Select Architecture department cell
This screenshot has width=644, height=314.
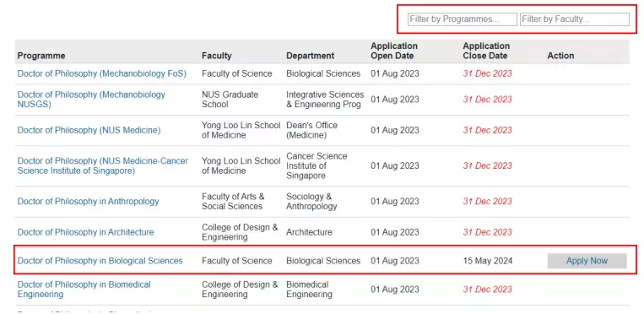click(309, 232)
